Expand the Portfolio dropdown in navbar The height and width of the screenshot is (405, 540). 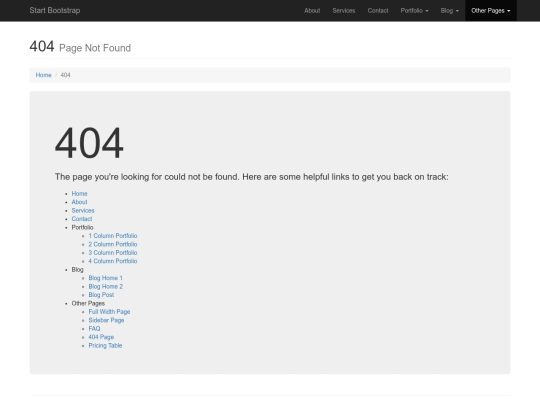(414, 11)
